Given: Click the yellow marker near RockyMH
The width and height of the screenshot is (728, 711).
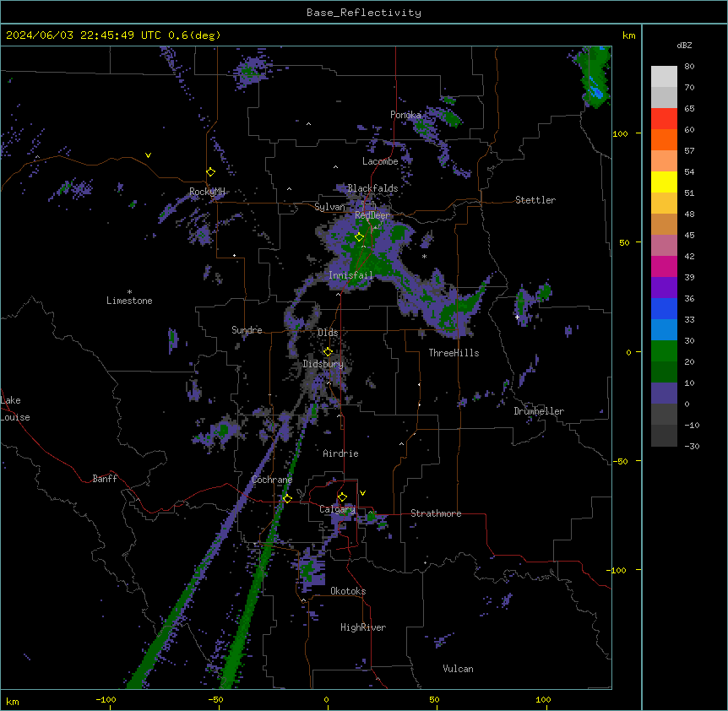Looking at the screenshot, I should 210,172.
